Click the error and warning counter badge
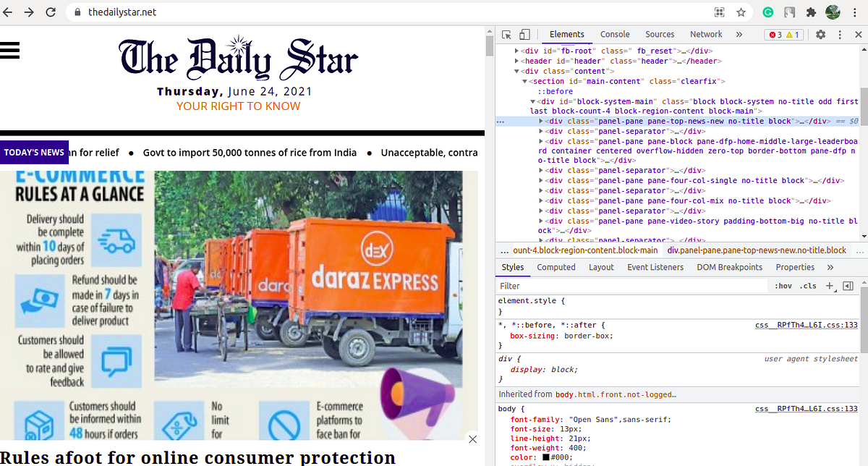Viewport: 868px width, 466px height. pyautogui.click(x=784, y=34)
